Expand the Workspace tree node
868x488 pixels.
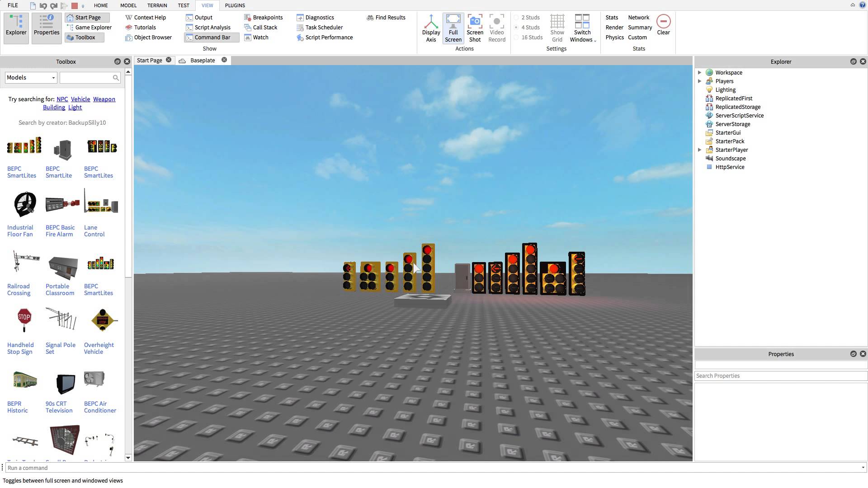[x=699, y=73]
